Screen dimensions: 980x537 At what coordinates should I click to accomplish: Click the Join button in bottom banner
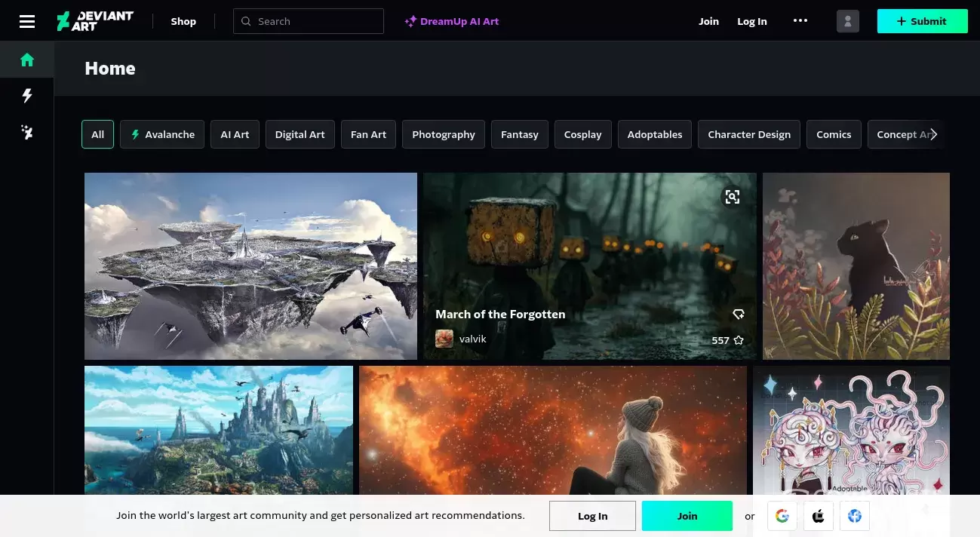pyautogui.click(x=687, y=516)
